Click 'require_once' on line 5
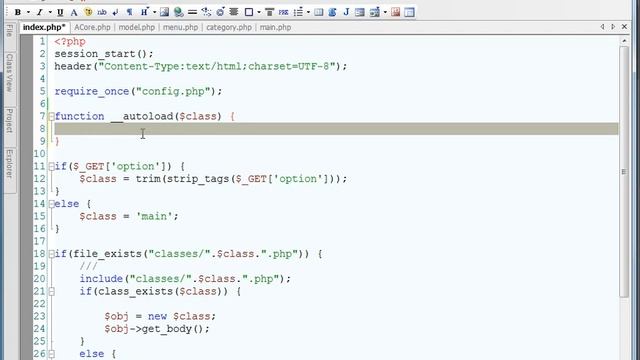Image resolution: width=640 pixels, height=360 pixels. tap(92, 91)
